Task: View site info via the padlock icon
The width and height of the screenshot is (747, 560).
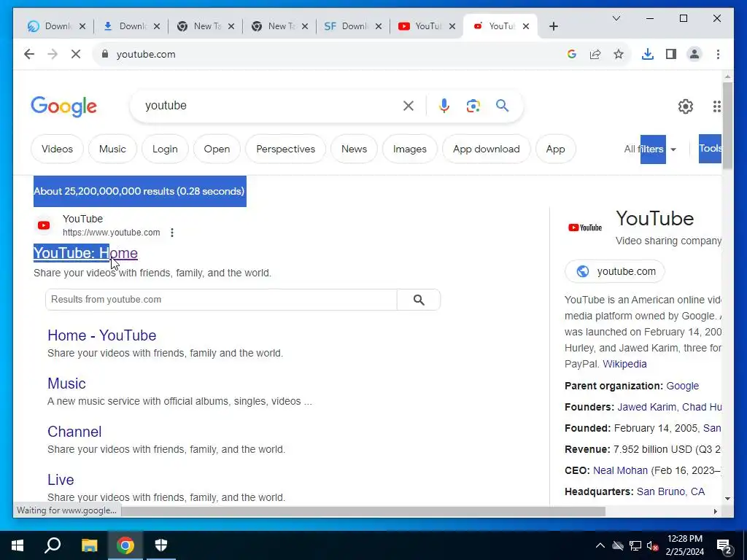Action: pyautogui.click(x=105, y=54)
